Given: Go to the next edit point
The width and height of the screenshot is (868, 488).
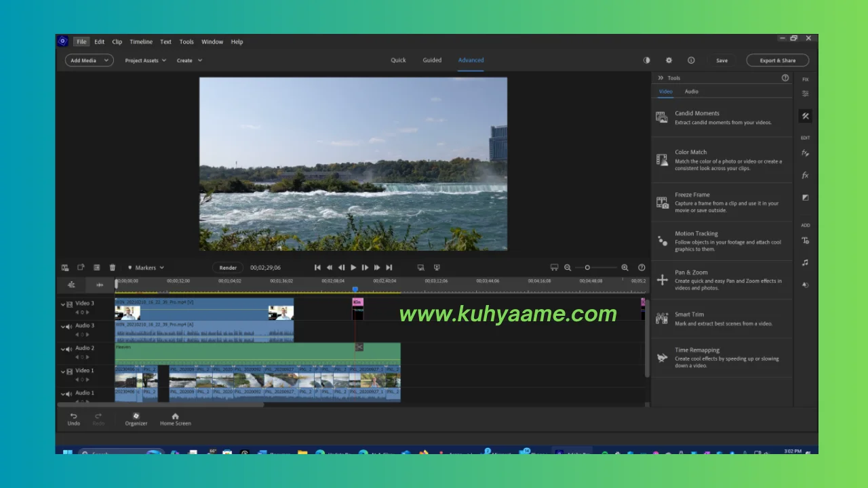Looking at the screenshot, I should [389, 268].
